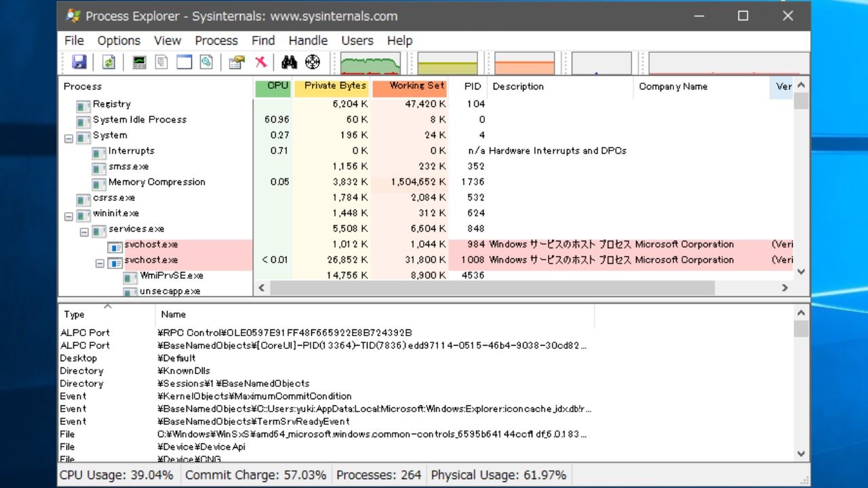Viewport: 868px width, 488px height.
Task: Open the yellow commit history mini graph
Action: coord(448,64)
